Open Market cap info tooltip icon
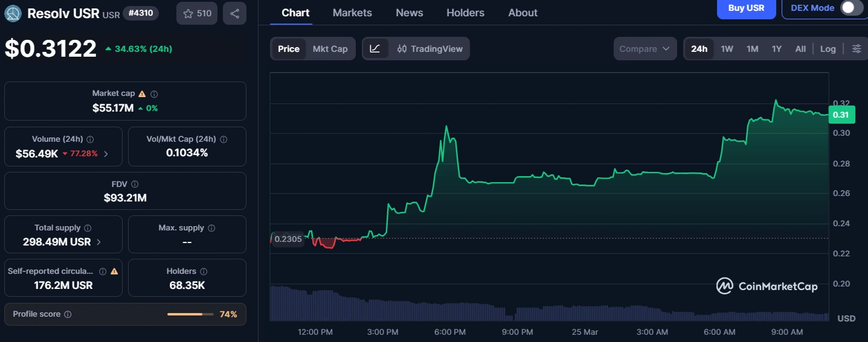The width and height of the screenshot is (868, 342). click(x=154, y=94)
